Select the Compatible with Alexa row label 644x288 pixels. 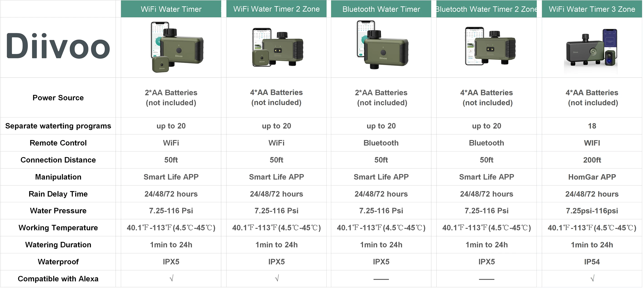coord(58,279)
